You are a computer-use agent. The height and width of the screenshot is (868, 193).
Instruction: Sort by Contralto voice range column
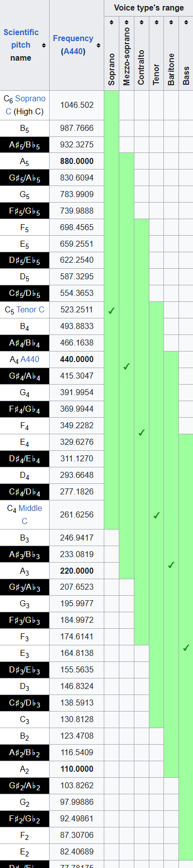pyautogui.click(x=141, y=23)
